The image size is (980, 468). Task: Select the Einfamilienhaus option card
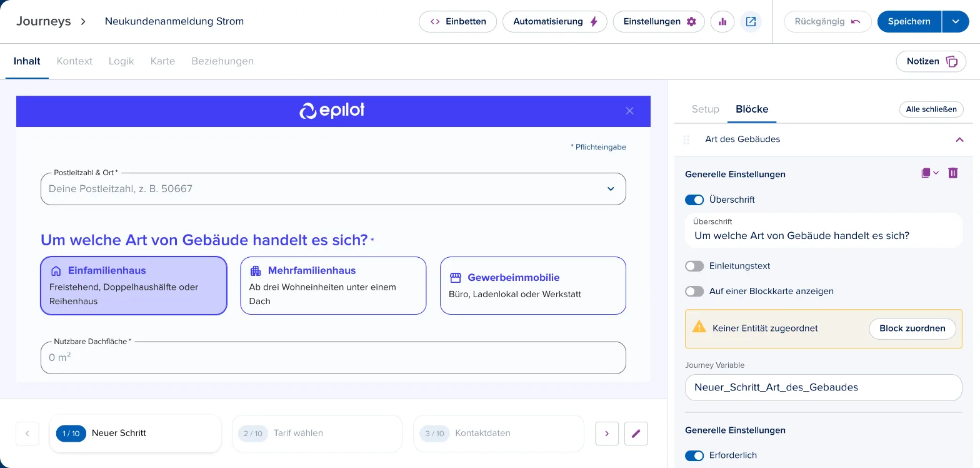134,285
